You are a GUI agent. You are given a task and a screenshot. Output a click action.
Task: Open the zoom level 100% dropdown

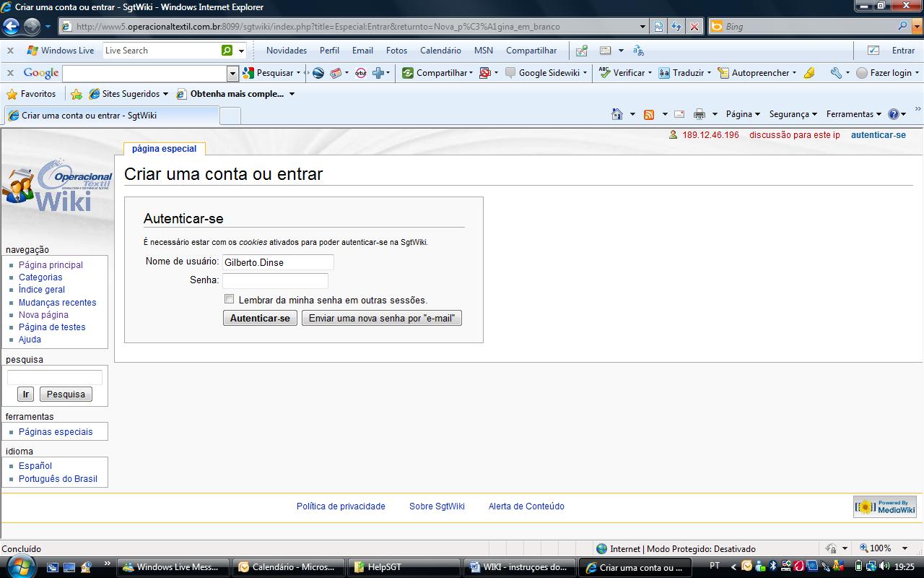tap(885, 548)
